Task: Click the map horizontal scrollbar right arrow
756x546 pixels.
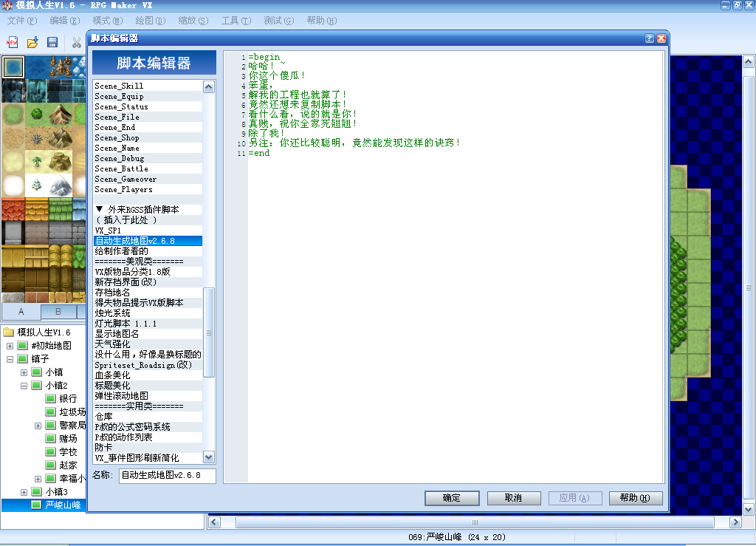Action: coord(735,522)
